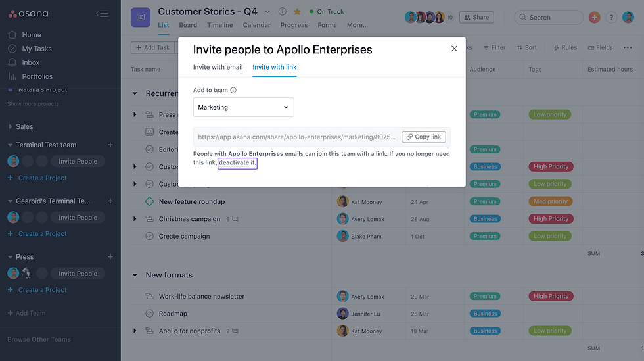Click the info icon next to Add to team

tap(233, 90)
